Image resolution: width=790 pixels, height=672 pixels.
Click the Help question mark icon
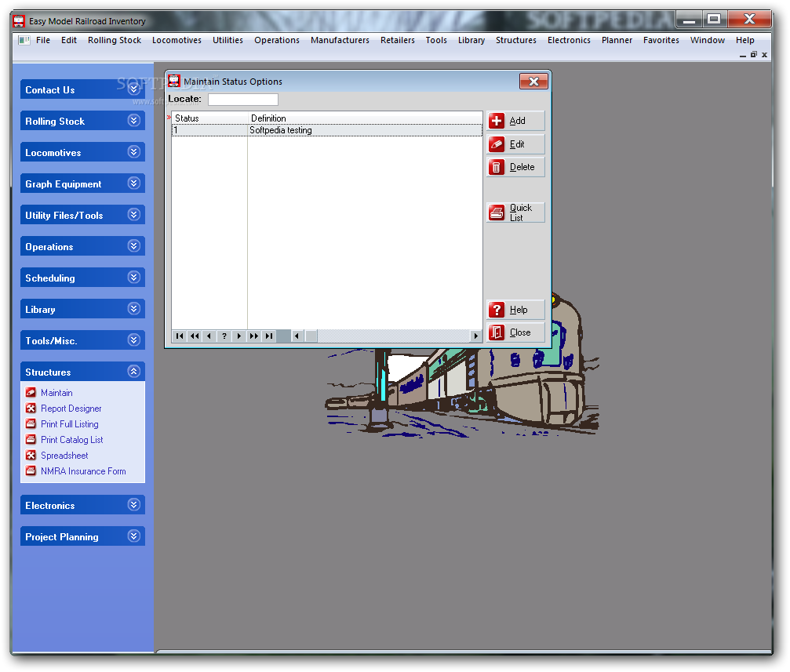point(497,310)
